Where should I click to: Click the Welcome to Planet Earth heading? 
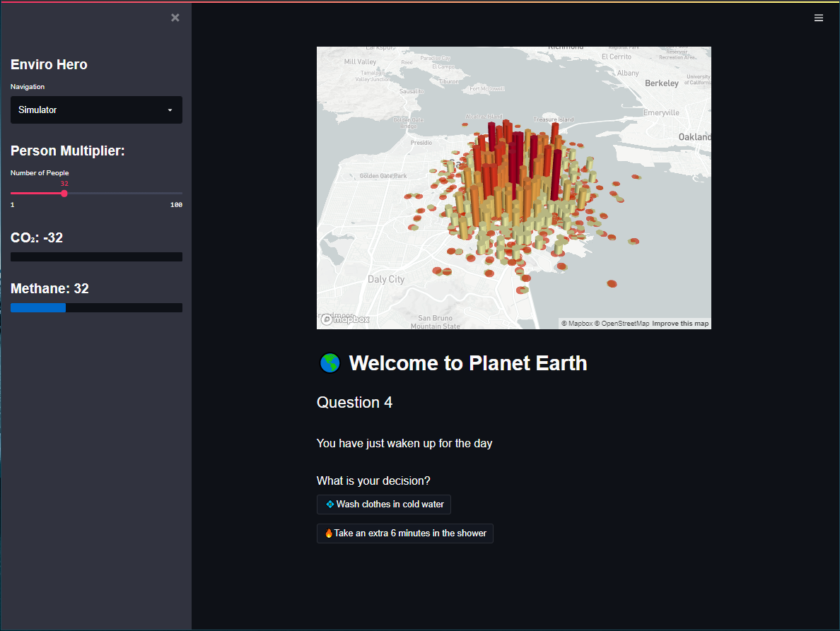tap(467, 363)
